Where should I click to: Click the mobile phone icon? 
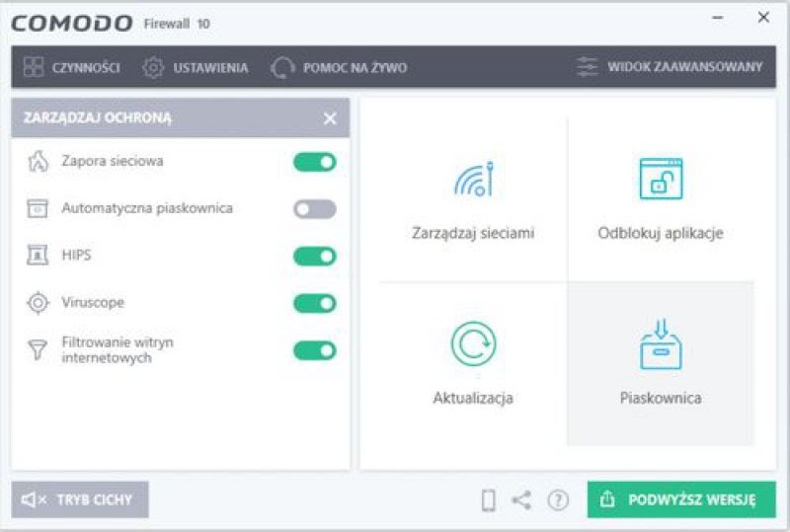[x=488, y=500]
